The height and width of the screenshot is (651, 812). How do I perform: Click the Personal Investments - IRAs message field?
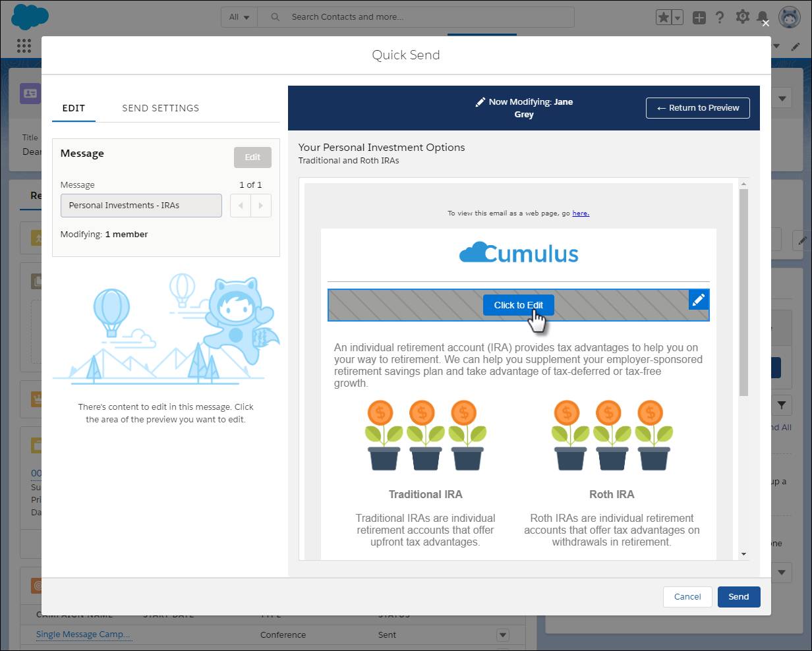click(x=141, y=206)
